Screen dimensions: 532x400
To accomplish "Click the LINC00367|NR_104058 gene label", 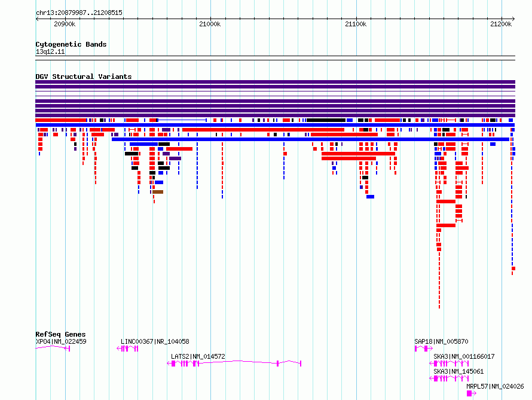I will point(155,341).
